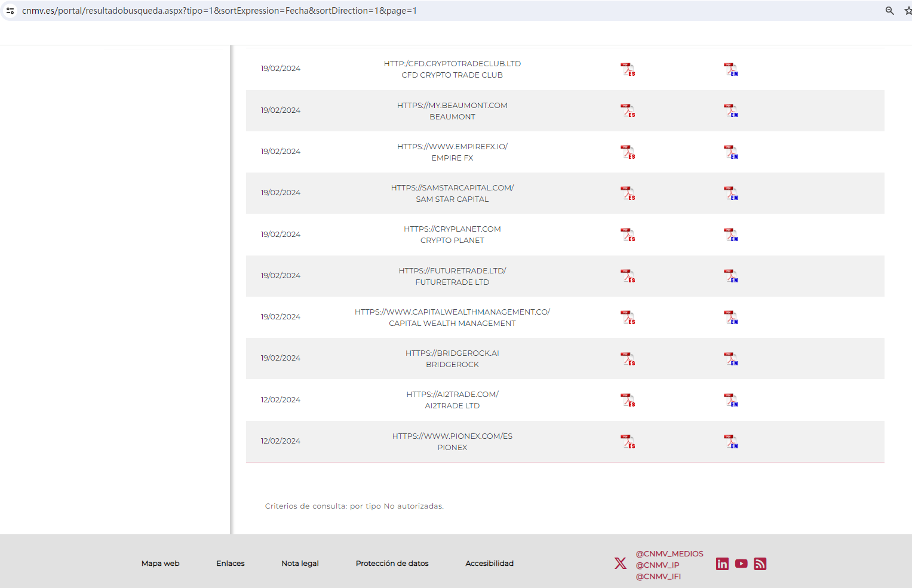Open Mapa web footer link

(160, 564)
